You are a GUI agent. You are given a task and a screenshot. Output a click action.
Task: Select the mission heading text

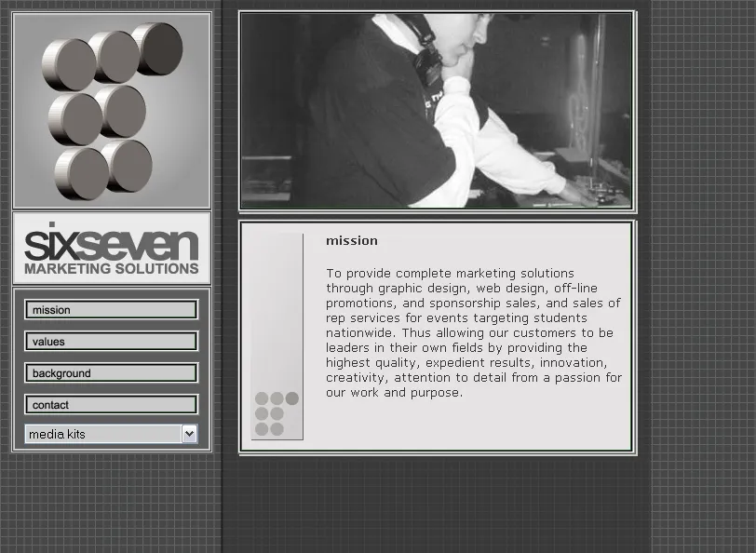pyautogui.click(x=352, y=240)
